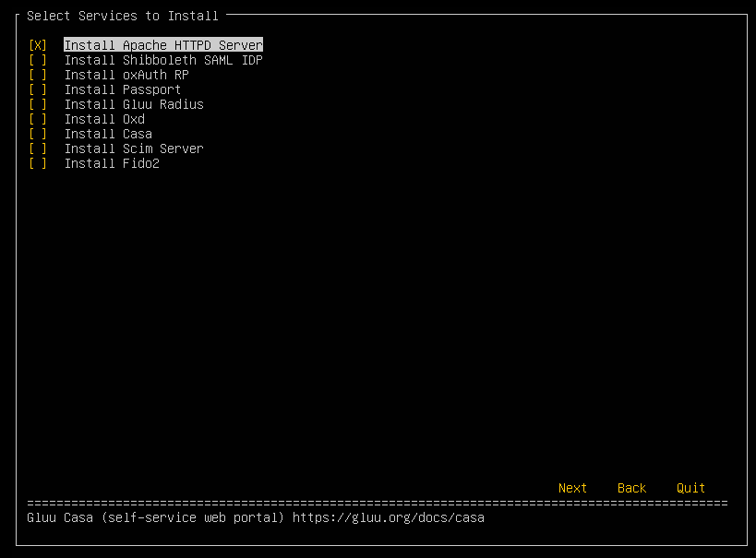This screenshot has height=558, width=756.
Task: Select the checkbox beside Install Casa
Action: (x=38, y=134)
